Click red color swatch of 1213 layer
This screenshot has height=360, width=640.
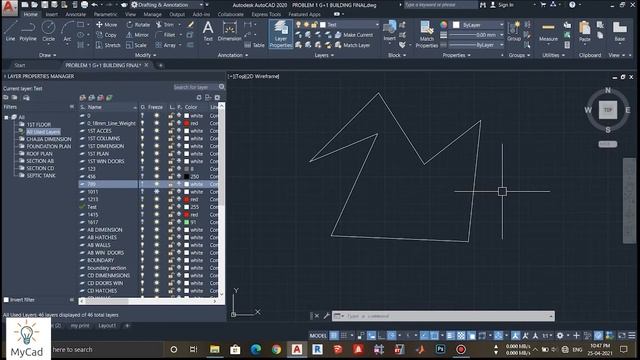(x=187, y=200)
